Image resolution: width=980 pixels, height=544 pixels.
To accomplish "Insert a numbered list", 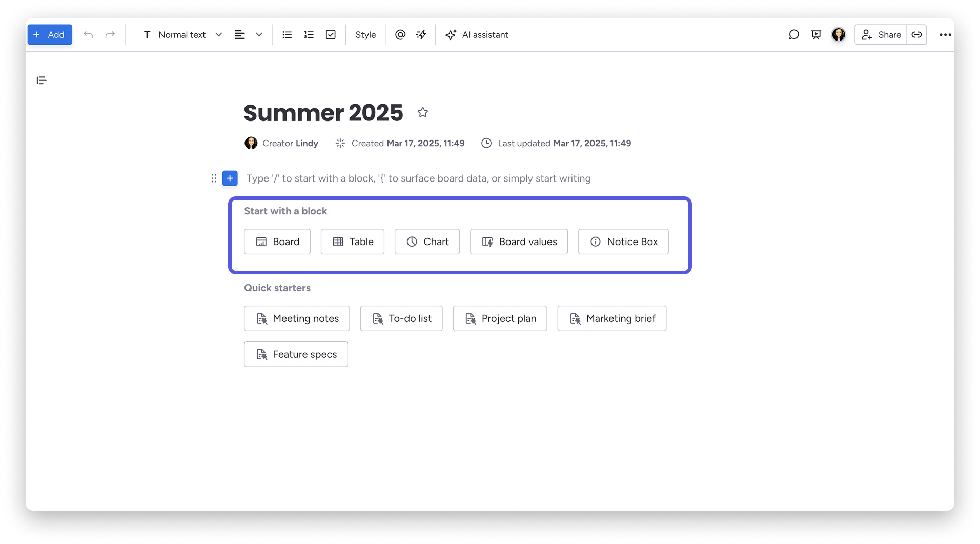I will click(309, 35).
